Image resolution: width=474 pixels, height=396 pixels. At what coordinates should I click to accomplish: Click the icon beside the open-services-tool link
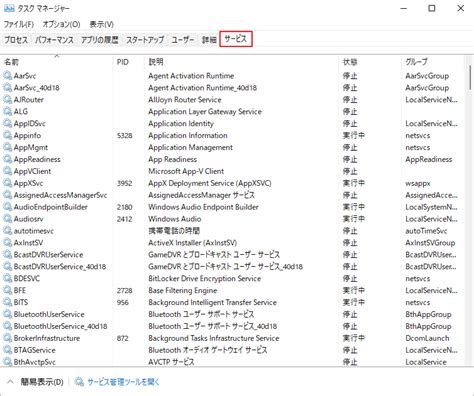tap(79, 382)
